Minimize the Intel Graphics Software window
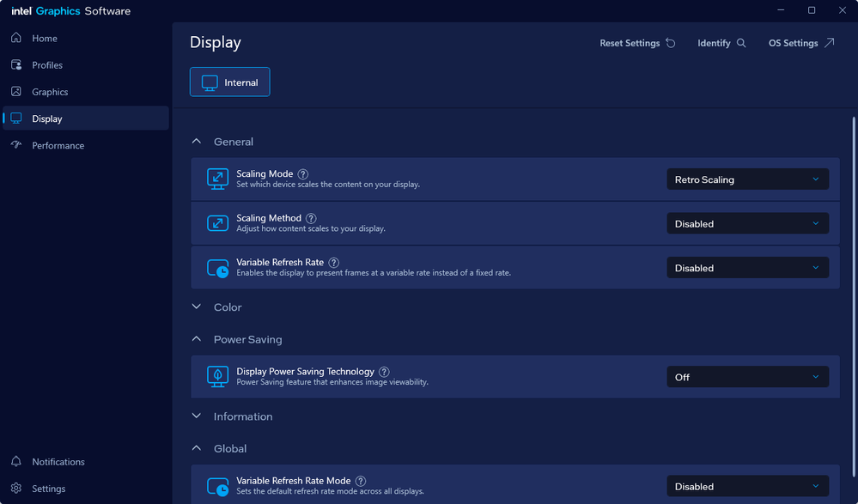858x504 pixels. point(781,10)
